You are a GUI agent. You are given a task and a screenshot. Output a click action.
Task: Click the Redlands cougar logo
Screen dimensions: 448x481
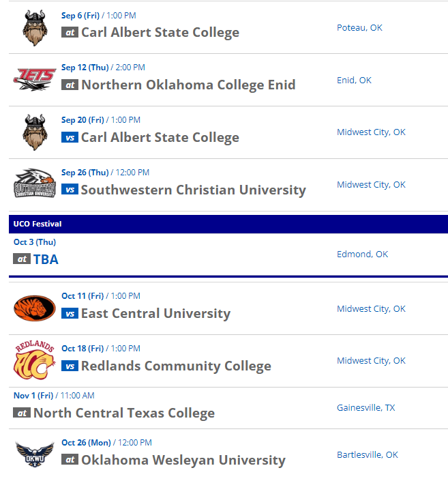coord(35,361)
